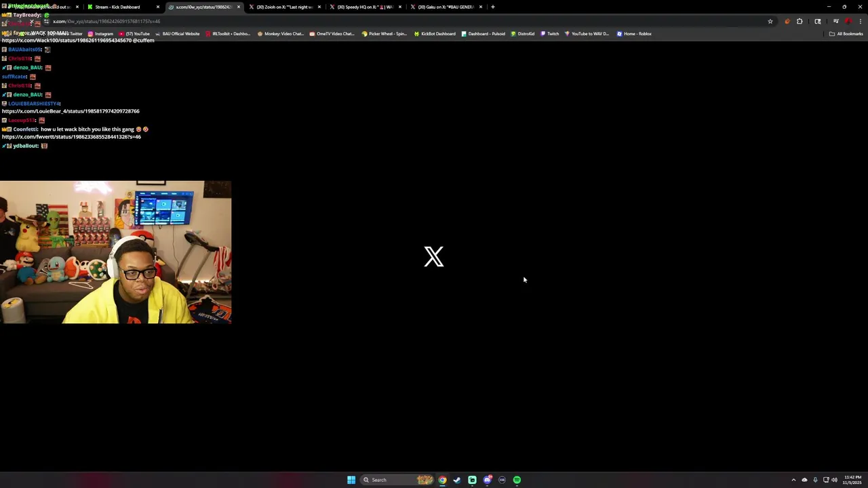Click suffrcate username in chat
Viewport: 868px width, 488px height.
[x=14, y=77]
